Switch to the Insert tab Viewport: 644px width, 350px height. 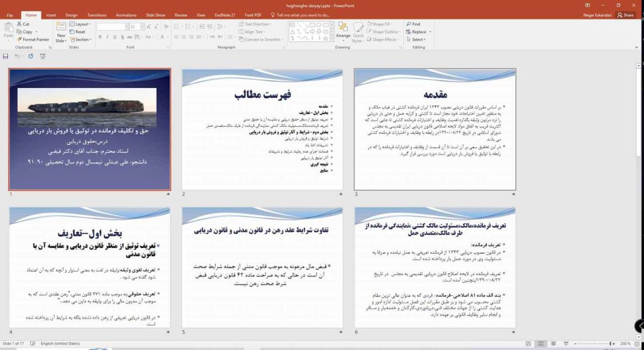[51, 15]
